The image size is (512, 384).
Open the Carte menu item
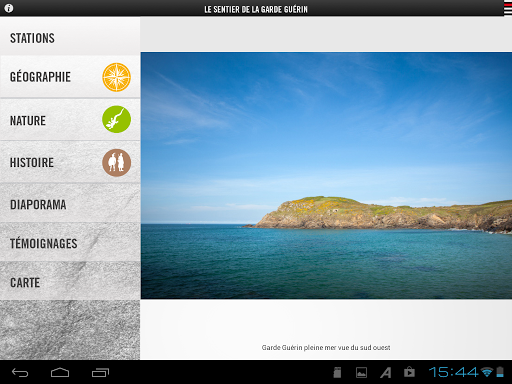(x=70, y=281)
